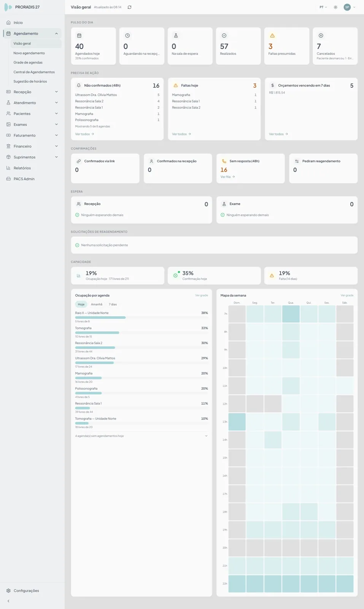This screenshot has height=609, width=364.
Task: Click the clock icon on Aguardando na recepção card
Action: click(x=127, y=36)
